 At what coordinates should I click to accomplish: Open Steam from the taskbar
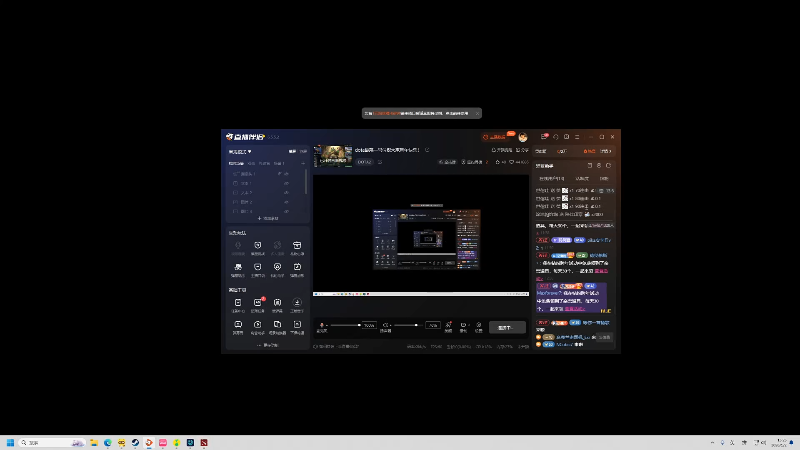click(x=135, y=442)
